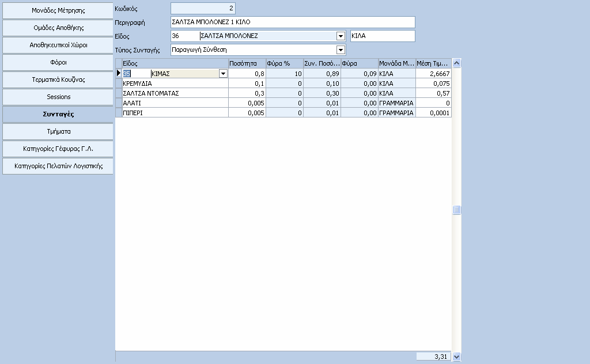Viewport: 590px width, 364px height.
Task: Open the Ομάδες Αποθήκης section
Action: (x=58, y=28)
